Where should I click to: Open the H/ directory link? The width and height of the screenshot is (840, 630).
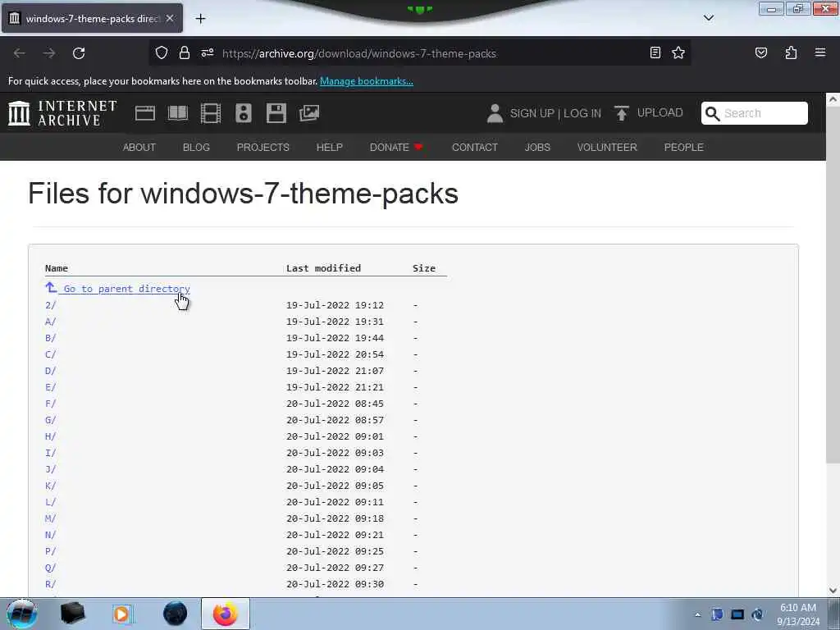click(x=50, y=436)
